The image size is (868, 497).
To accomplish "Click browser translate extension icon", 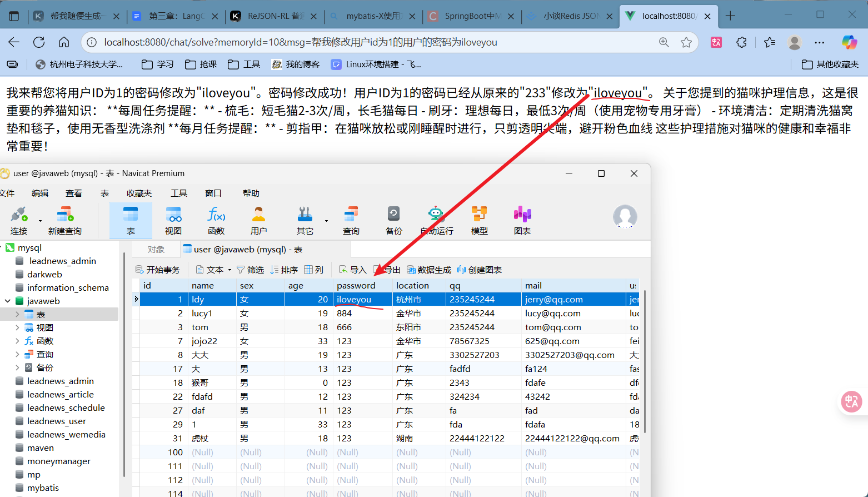I will [716, 42].
